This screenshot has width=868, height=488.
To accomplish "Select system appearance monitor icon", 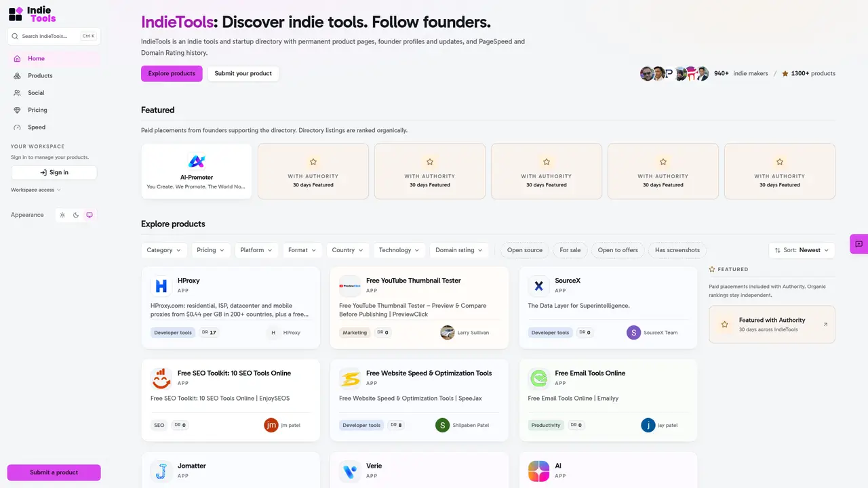I will [x=90, y=215].
